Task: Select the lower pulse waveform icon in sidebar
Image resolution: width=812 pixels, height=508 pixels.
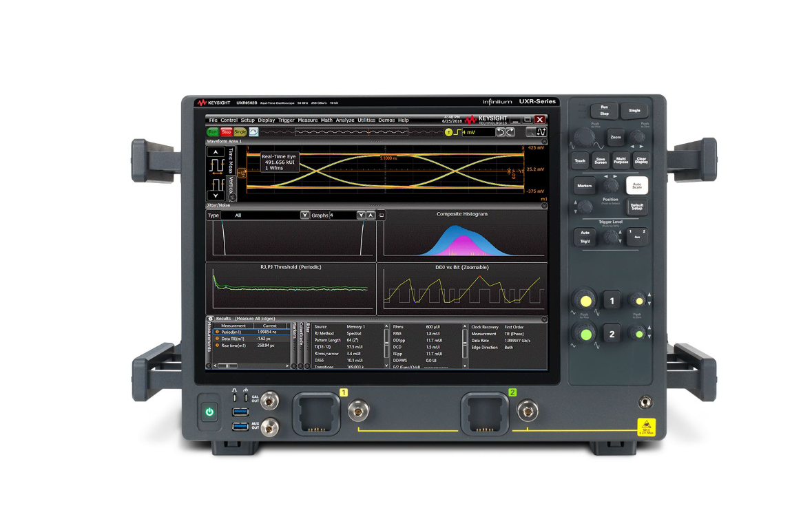Action: [216, 184]
